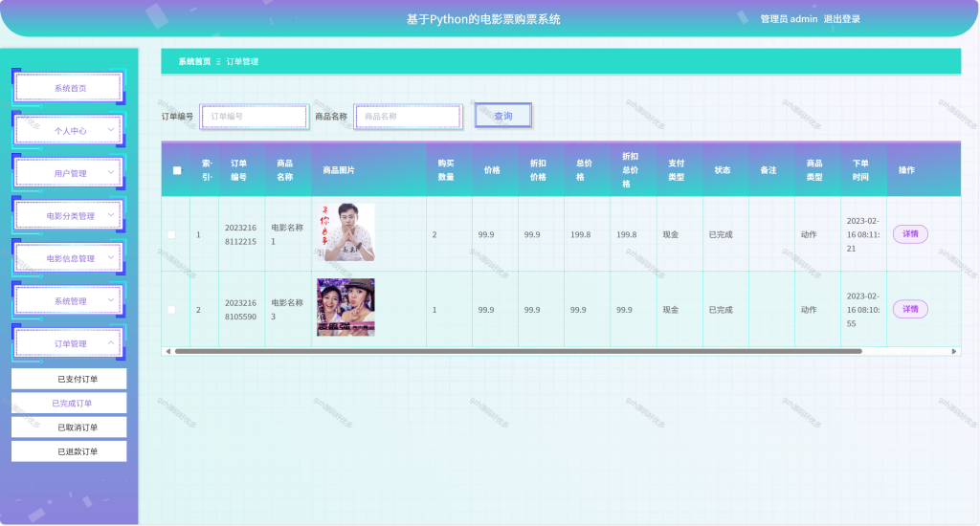The width and height of the screenshot is (980, 526).
Task: Focus the 订单编号 input field
Action: tap(255, 116)
